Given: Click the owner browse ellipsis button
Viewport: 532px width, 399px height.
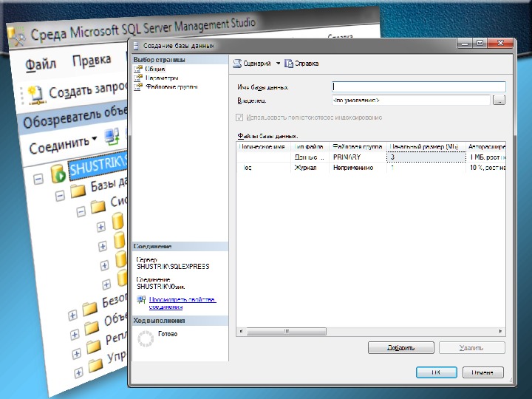Looking at the screenshot, I should 499,100.
